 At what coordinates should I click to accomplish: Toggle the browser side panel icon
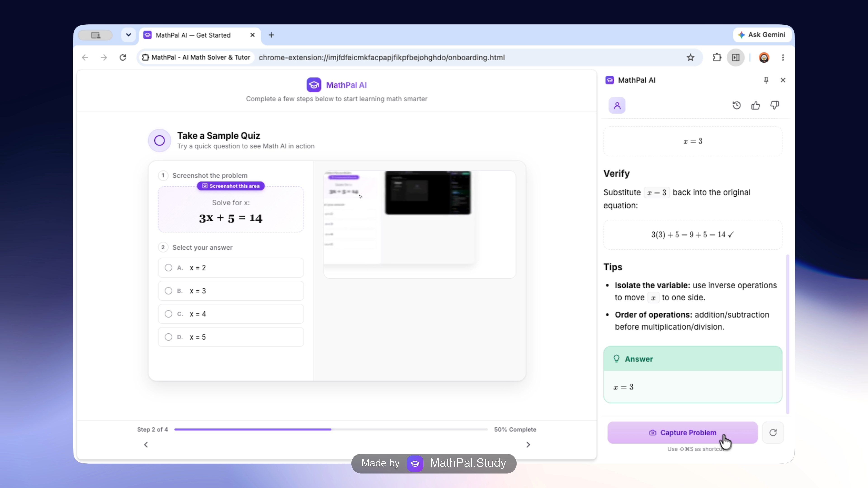tap(736, 58)
